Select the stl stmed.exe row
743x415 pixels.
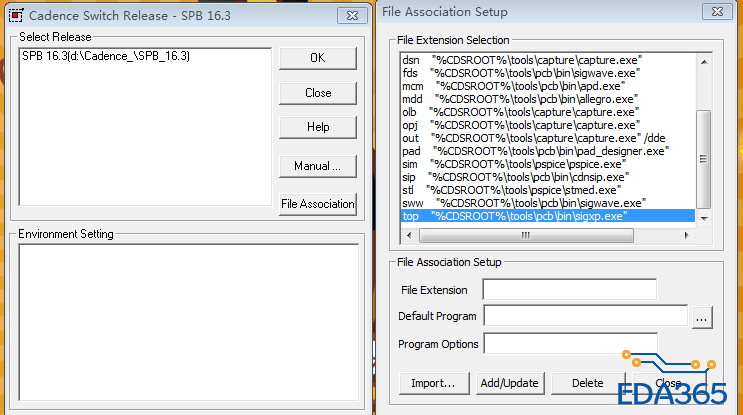click(548, 190)
